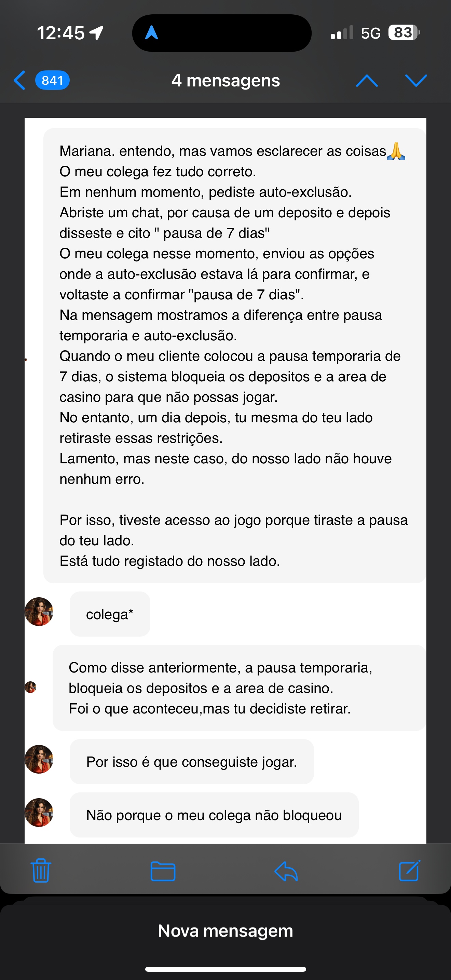The height and width of the screenshot is (980, 451).
Task: Go to previous message with up chevron
Action: point(367,80)
